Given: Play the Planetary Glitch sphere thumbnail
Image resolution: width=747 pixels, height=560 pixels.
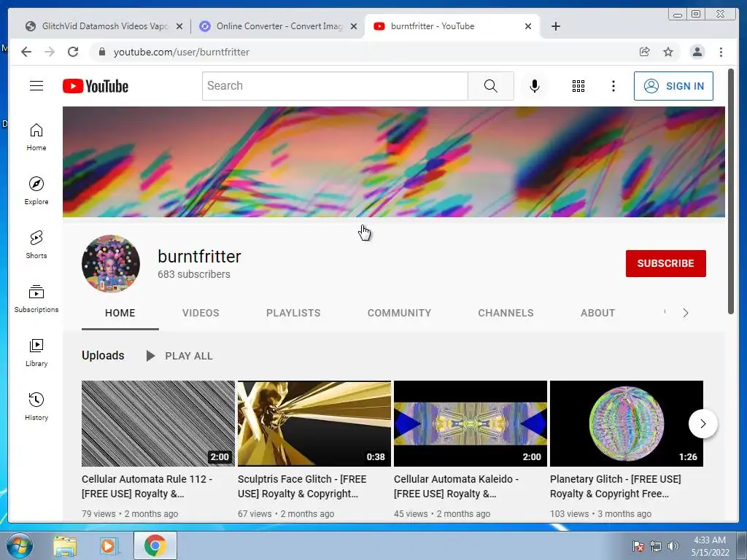Looking at the screenshot, I should pos(627,424).
